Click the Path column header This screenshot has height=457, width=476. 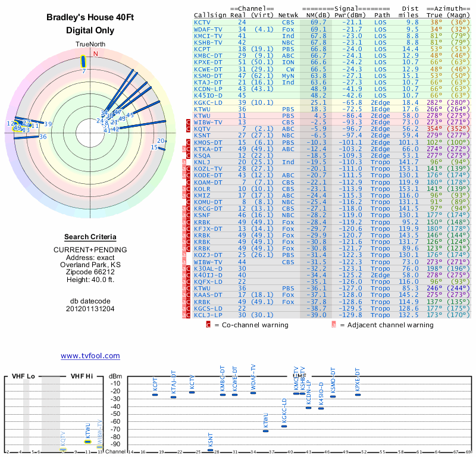click(382, 15)
